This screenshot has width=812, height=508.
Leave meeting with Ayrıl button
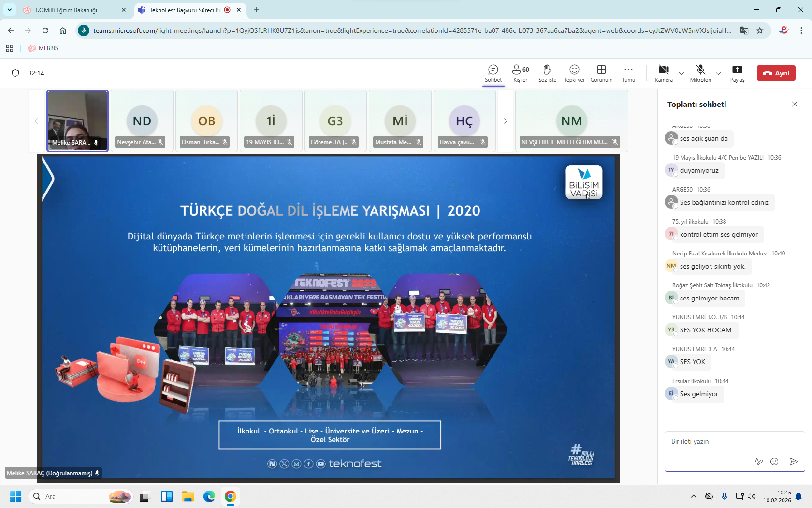click(776, 73)
